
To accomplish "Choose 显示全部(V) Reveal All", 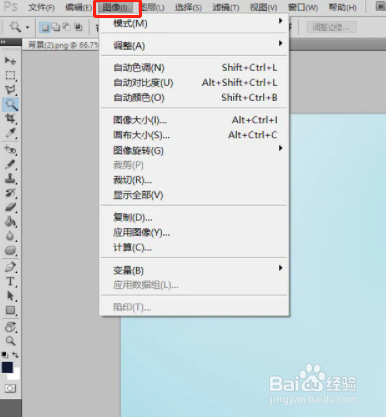I will coord(194,195).
